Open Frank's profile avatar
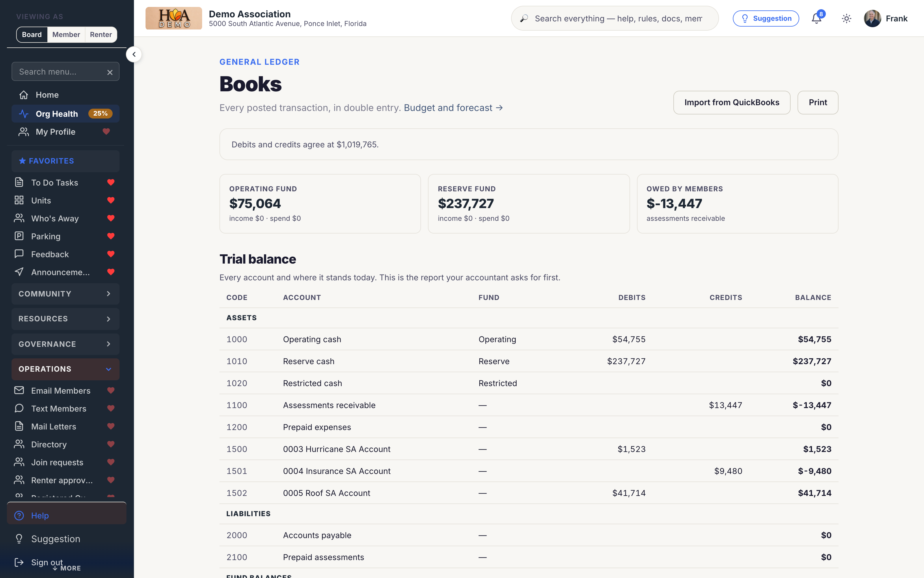Viewport: 924px width, 578px height. click(872, 18)
